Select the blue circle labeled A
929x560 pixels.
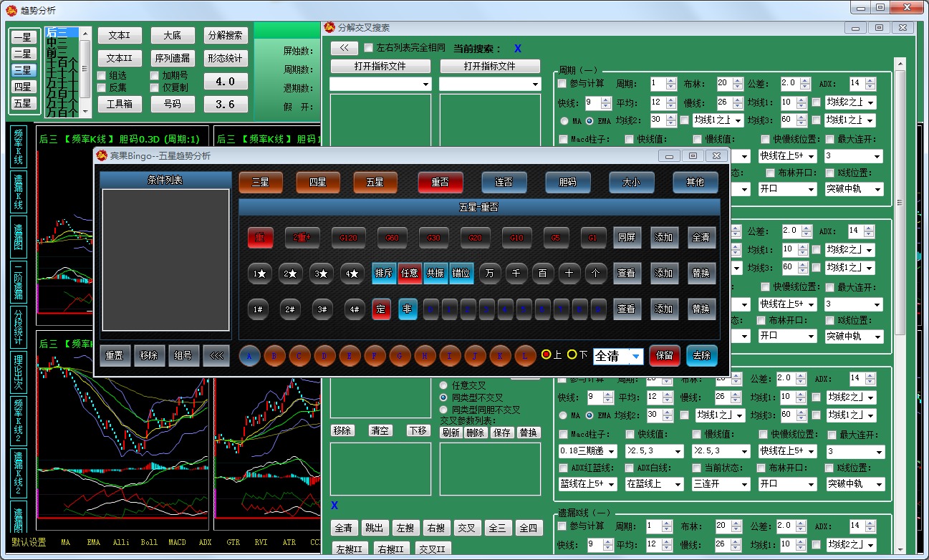(x=249, y=356)
